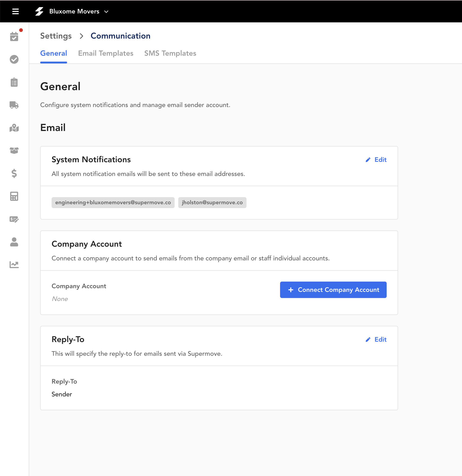The image size is (462, 476).
Task: Open the calculator icon in sidebar
Action: (14, 196)
